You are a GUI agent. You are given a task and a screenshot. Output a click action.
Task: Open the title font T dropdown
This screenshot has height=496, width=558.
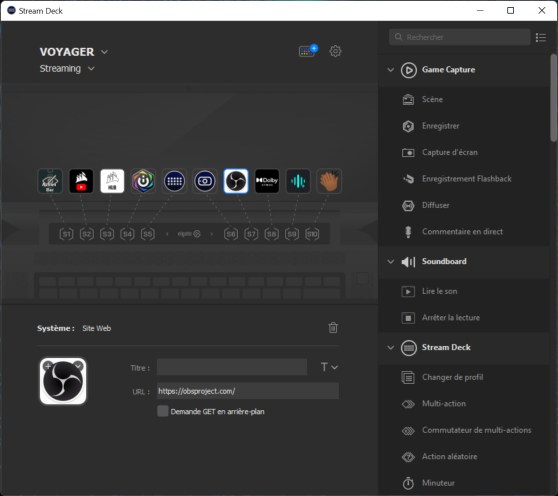tap(329, 367)
